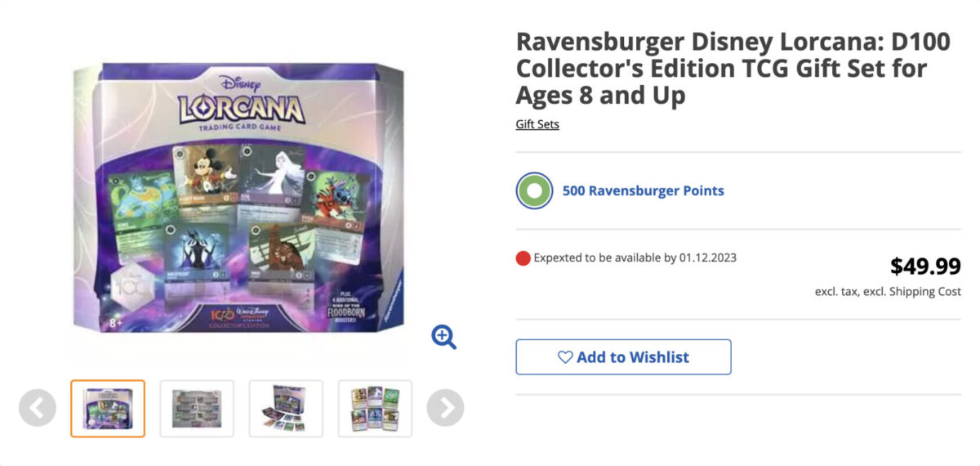Select the third thumbnail with box and cards
This screenshot has height=466, width=980.
tap(286, 408)
